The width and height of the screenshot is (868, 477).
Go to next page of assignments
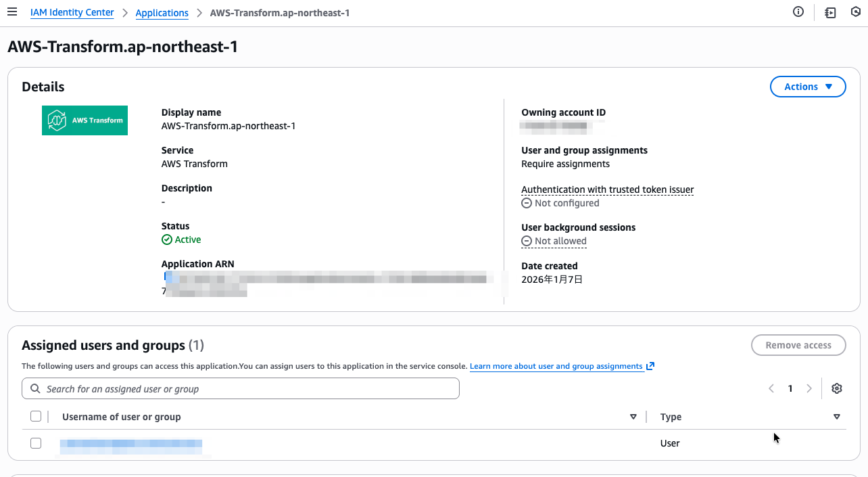pyautogui.click(x=809, y=388)
